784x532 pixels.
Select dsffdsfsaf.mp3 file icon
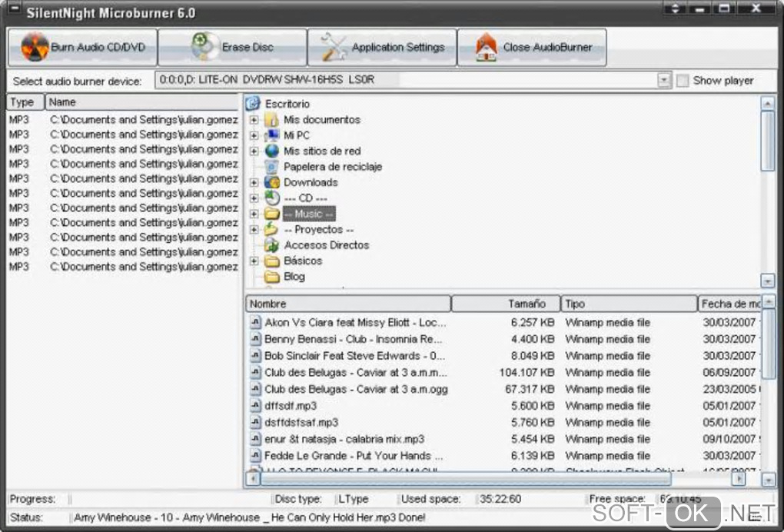click(255, 422)
